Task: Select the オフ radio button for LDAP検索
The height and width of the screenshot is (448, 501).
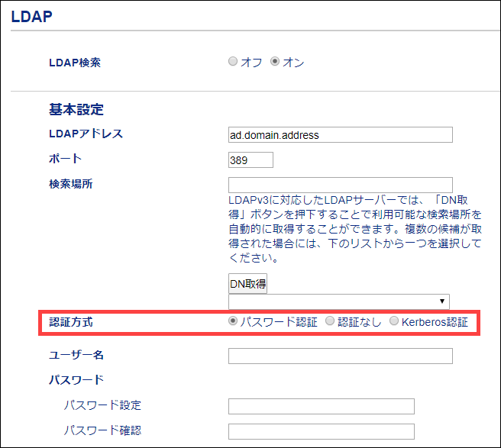Action: click(233, 62)
